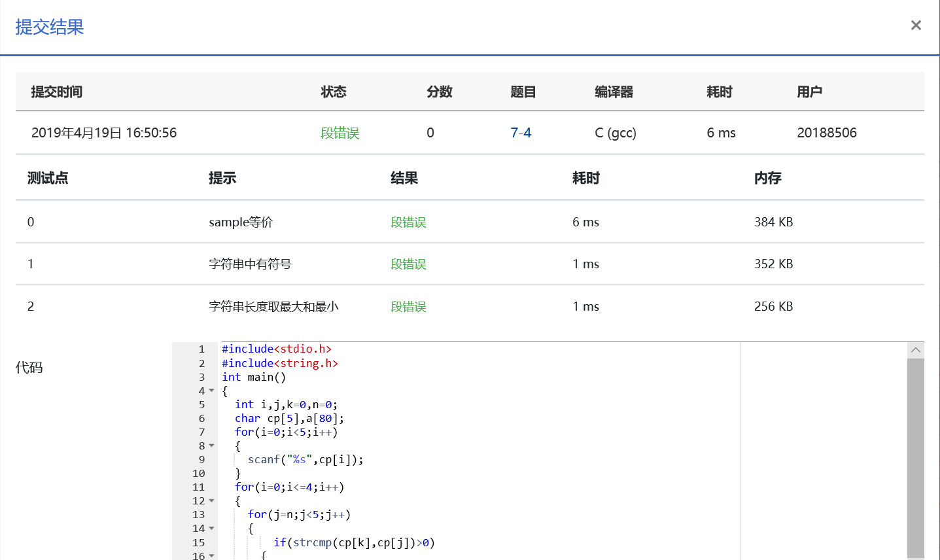The height and width of the screenshot is (560, 940).
Task: Click the 6 ms time in submission row
Action: (x=721, y=133)
